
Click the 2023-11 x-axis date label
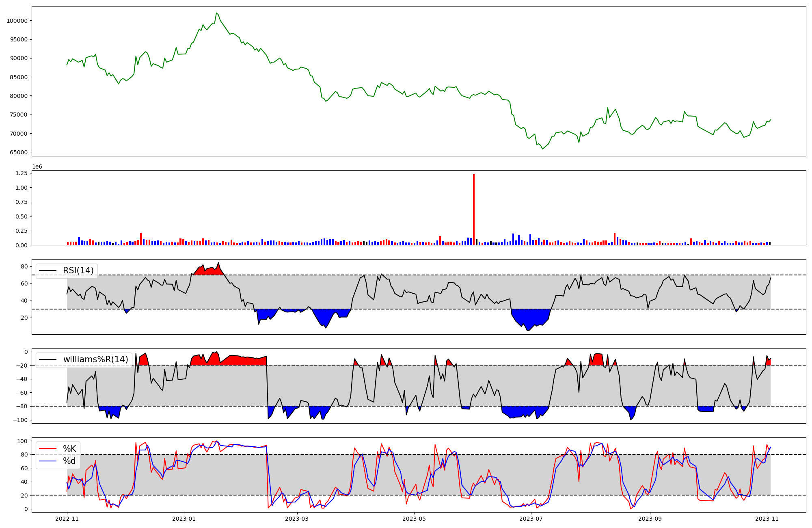click(767, 519)
